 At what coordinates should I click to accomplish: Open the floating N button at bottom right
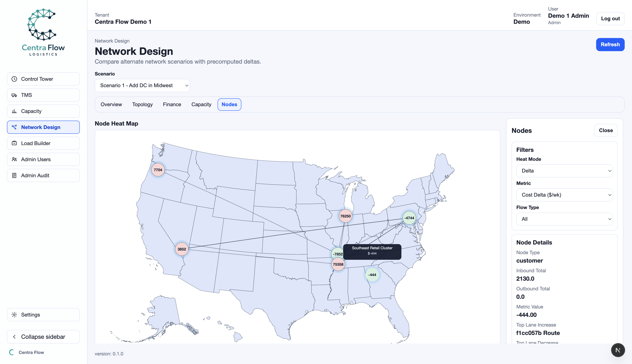pyautogui.click(x=618, y=350)
